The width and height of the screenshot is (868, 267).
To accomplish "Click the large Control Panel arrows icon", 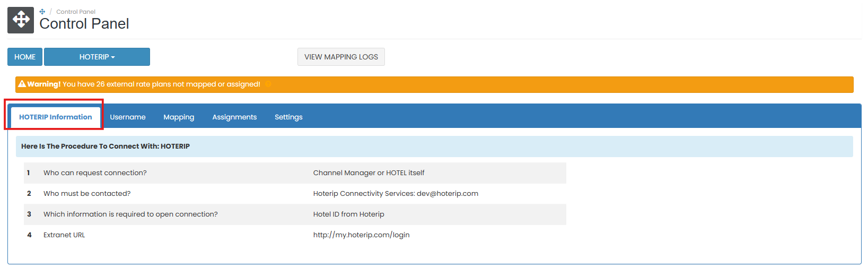I will (21, 20).
